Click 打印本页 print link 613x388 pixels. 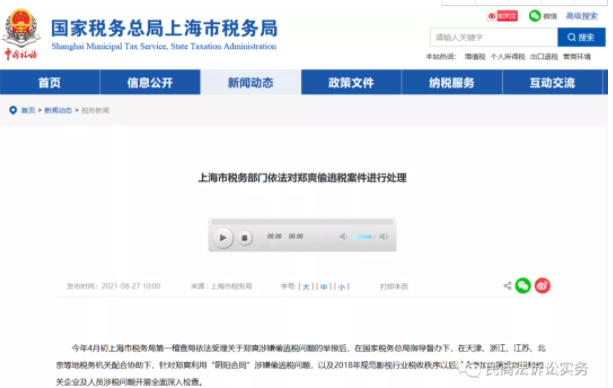pos(394,287)
